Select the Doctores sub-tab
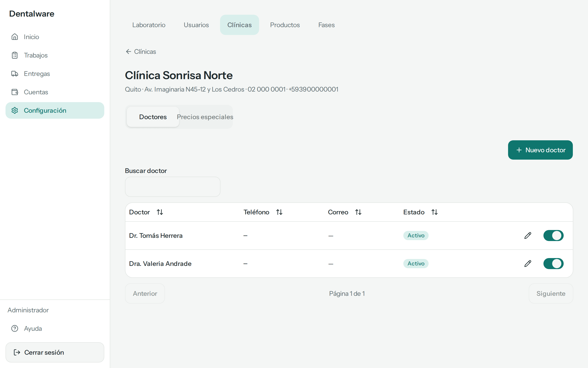This screenshot has width=588, height=368. (x=153, y=117)
